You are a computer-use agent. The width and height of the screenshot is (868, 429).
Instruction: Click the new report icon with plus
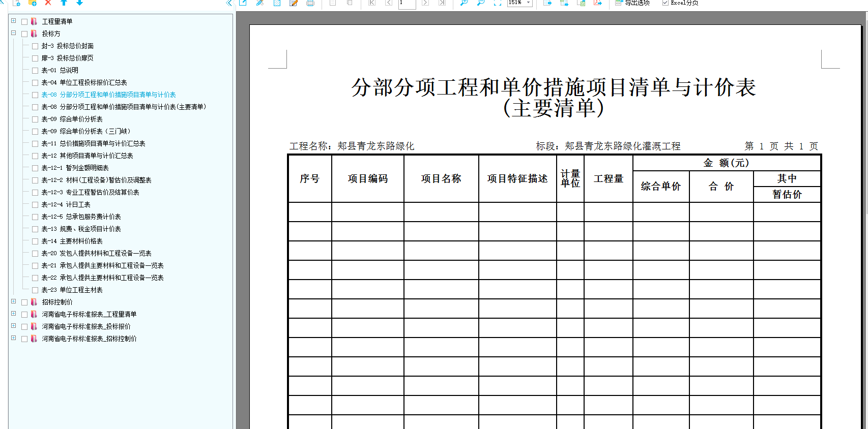(16, 3)
